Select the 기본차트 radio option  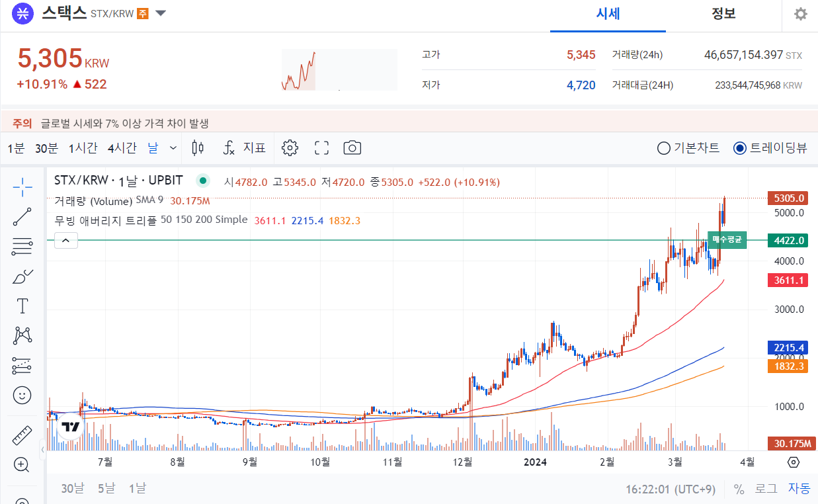688,147
